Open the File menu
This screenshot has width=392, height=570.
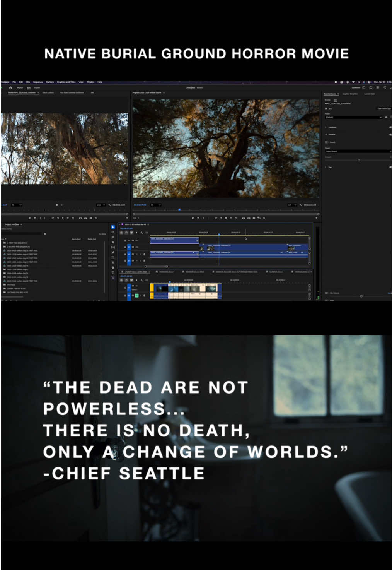(14, 82)
